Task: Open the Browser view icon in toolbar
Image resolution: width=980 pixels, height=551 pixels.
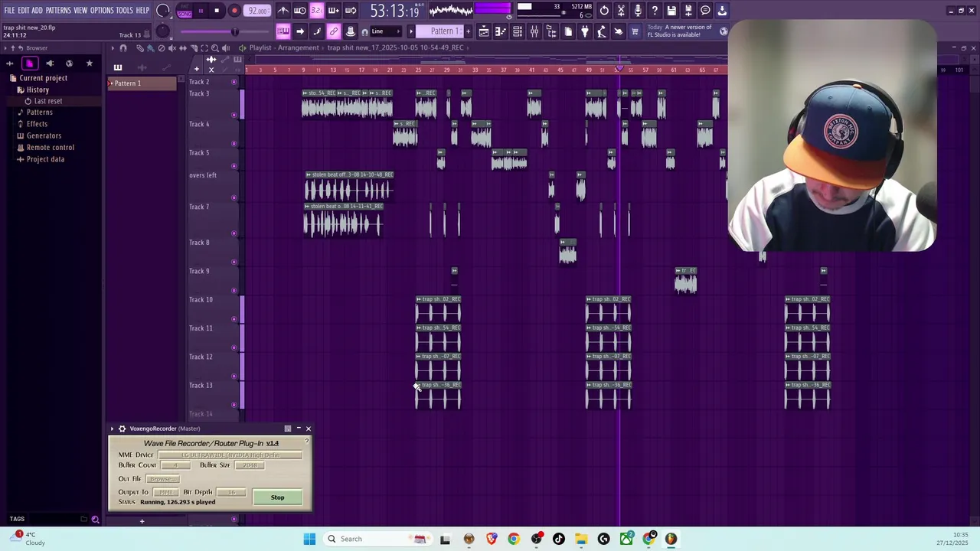Action: tap(552, 31)
